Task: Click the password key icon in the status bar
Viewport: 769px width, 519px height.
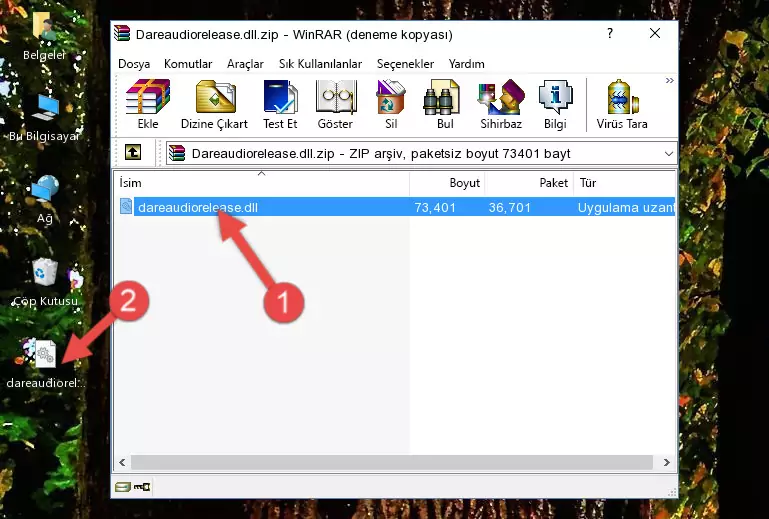Action: (142, 487)
